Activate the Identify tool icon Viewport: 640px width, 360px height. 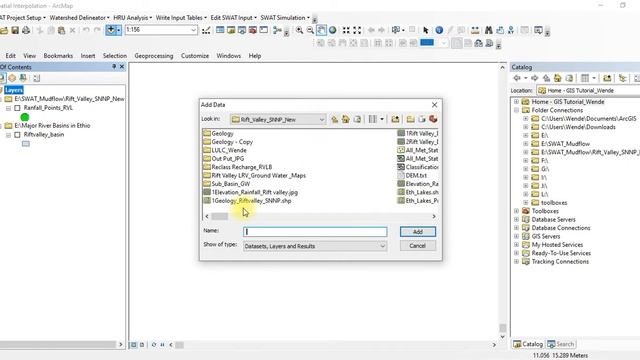439,30
